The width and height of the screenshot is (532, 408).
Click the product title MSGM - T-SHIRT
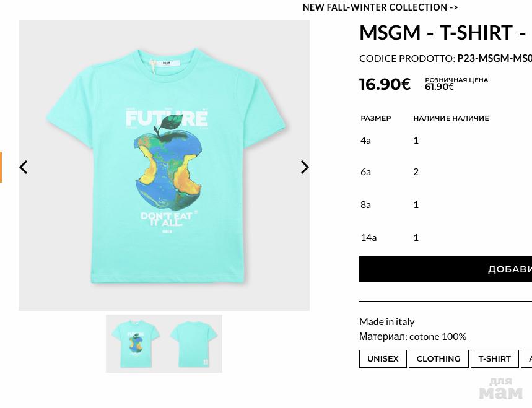(443, 32)
